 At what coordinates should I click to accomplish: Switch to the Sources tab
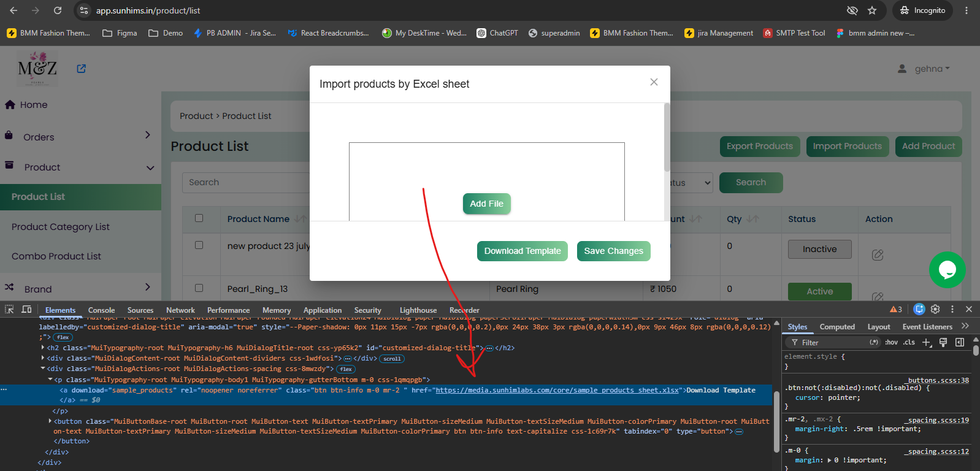click(x=140, y=310)
